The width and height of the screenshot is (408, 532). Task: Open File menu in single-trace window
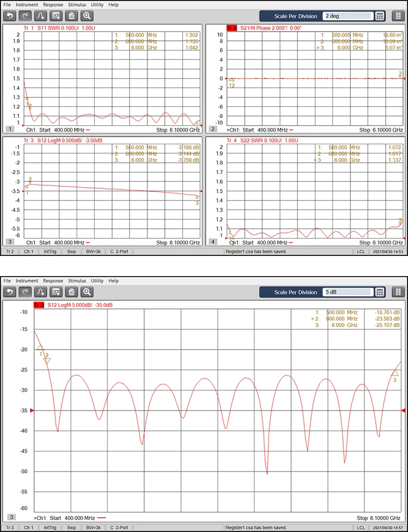(7, 280)
